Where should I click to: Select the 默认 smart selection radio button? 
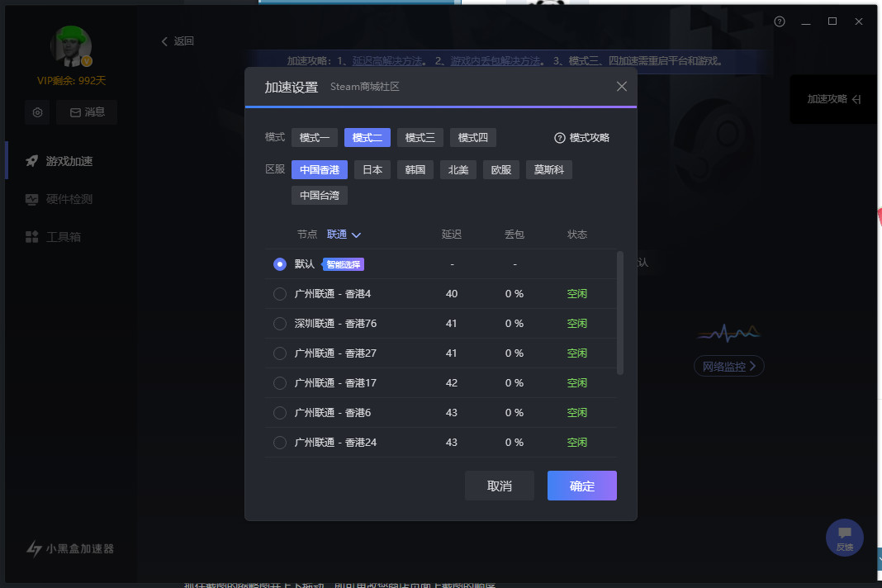(x=279, y=264)
